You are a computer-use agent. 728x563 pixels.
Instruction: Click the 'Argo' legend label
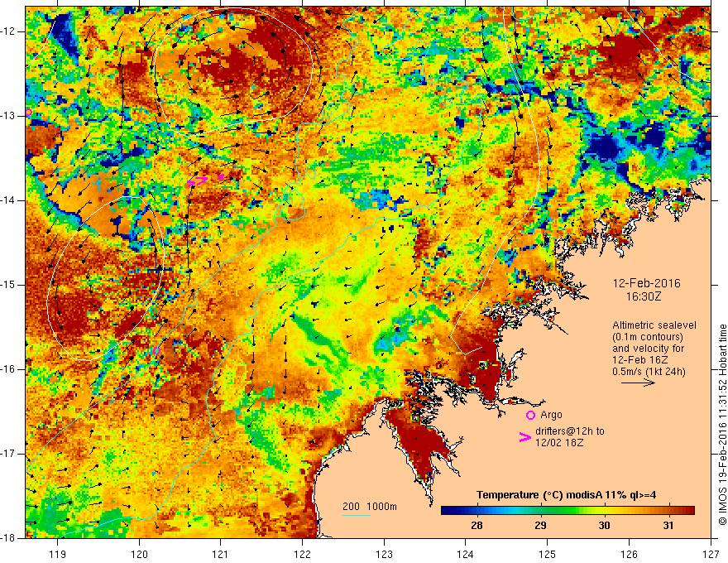pos(551,415)
